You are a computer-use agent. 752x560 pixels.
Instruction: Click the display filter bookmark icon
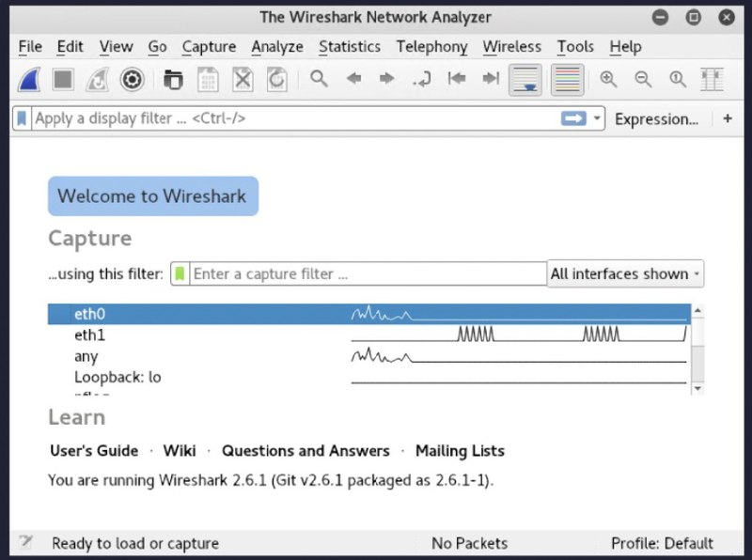(22, 118)
